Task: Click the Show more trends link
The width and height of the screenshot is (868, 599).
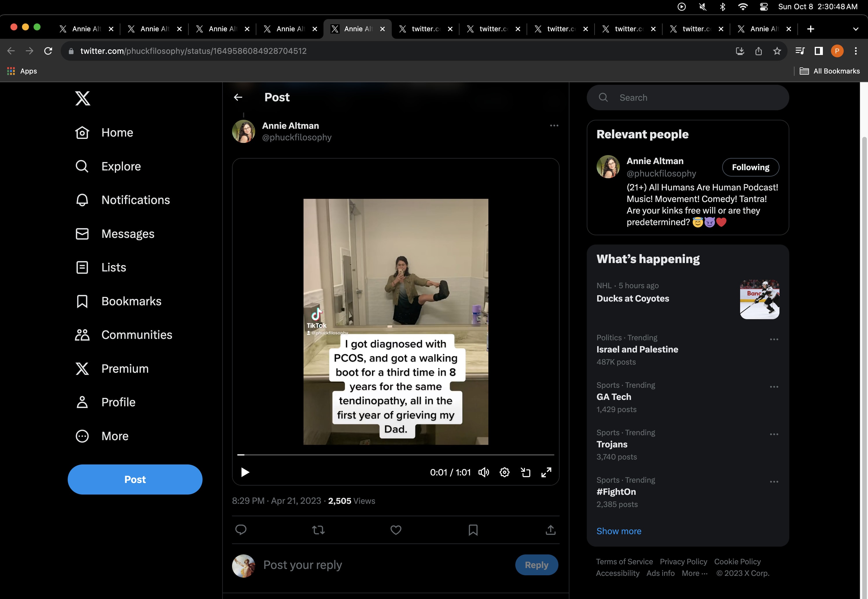Action: tap(618, 531)
